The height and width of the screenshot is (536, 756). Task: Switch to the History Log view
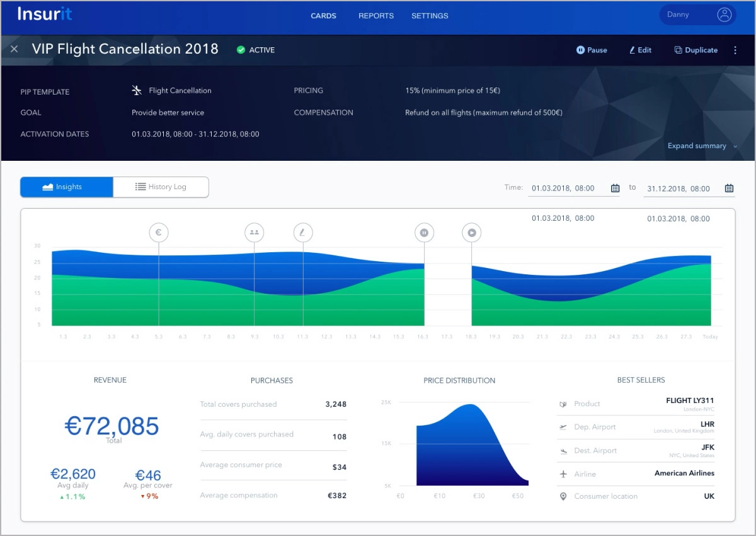[161, 187]
